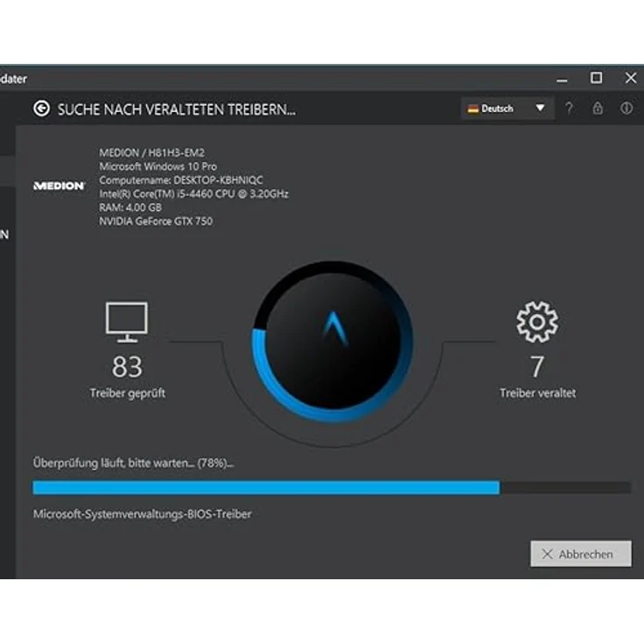
Task: Click the back arrow icon in the header
Action: [41, 108]
